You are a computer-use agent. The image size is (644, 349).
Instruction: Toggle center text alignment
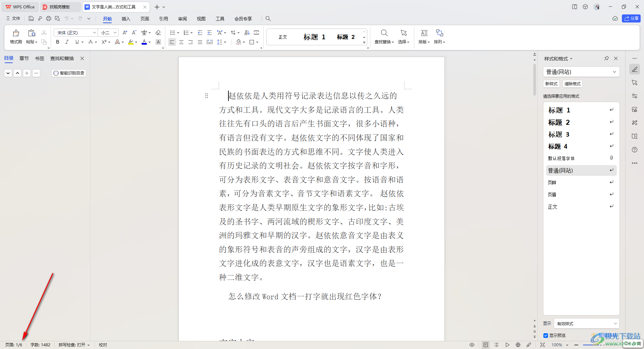coord(181,42)
